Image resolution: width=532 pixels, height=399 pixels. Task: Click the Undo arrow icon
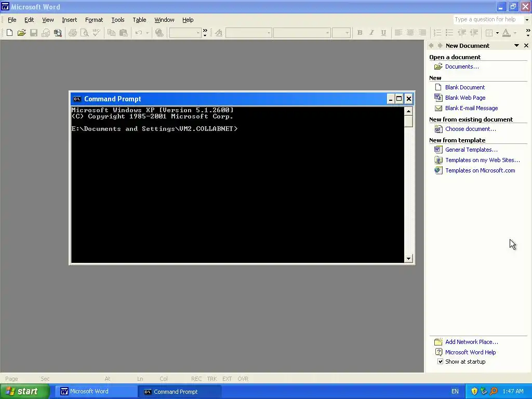pos(139,33)
